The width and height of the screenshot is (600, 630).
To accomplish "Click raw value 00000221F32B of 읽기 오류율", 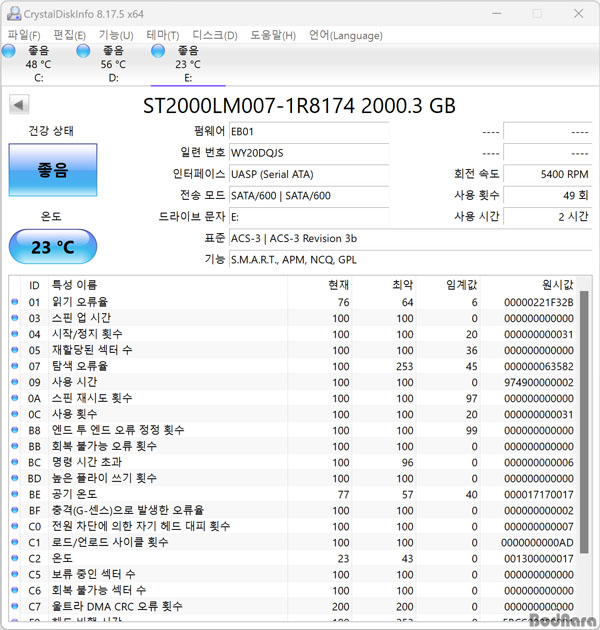I will click(539, 302).
